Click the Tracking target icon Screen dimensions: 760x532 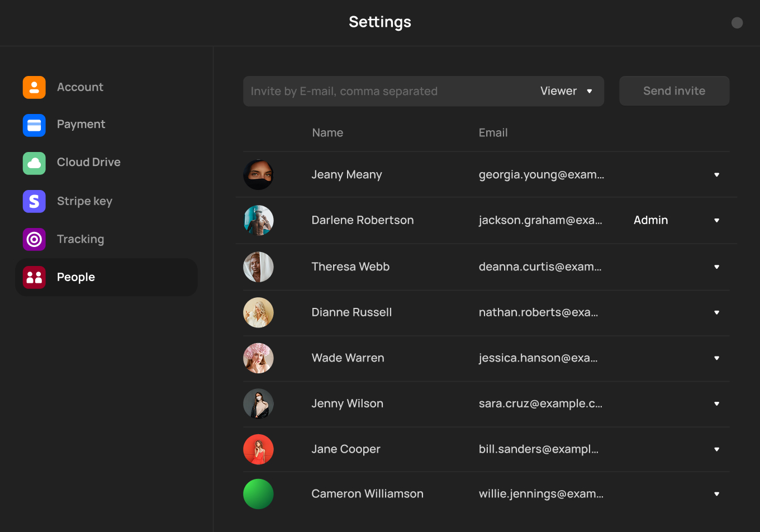point(34,239)
